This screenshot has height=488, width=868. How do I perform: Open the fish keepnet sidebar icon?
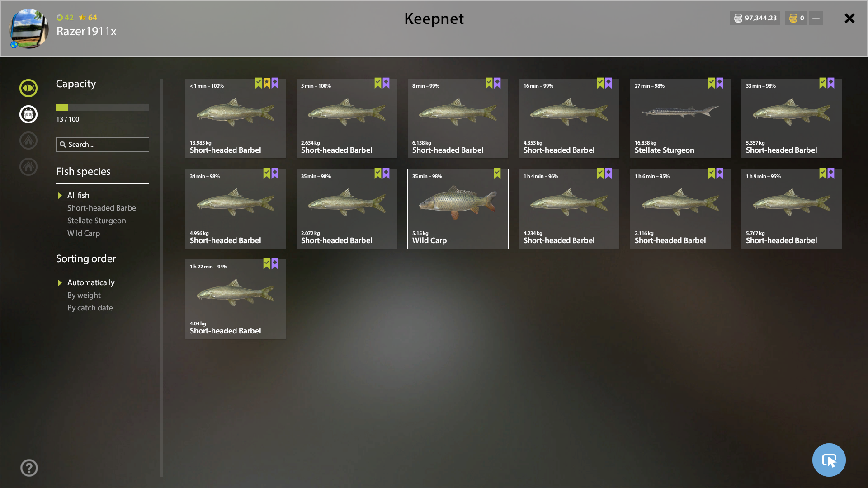point(28,88)
